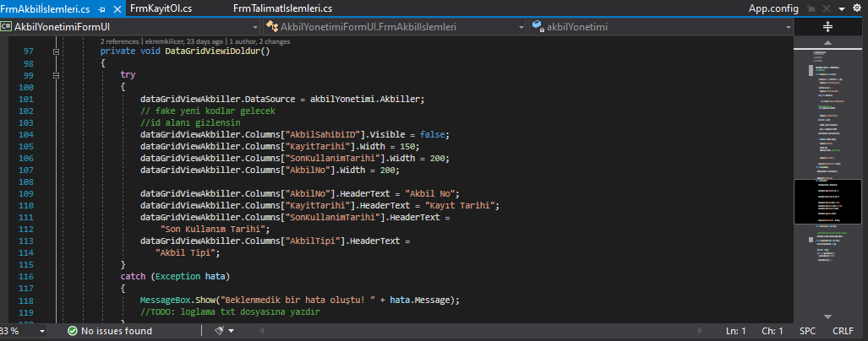Screen dimensions: 868x341
Task: Click the "Akbil No" string on line 109
Action: (429, 193)
